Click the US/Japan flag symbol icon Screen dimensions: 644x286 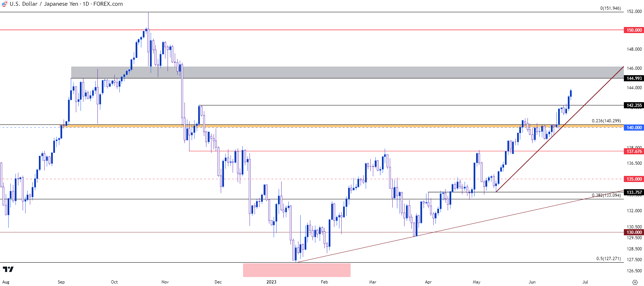(4, 4)
